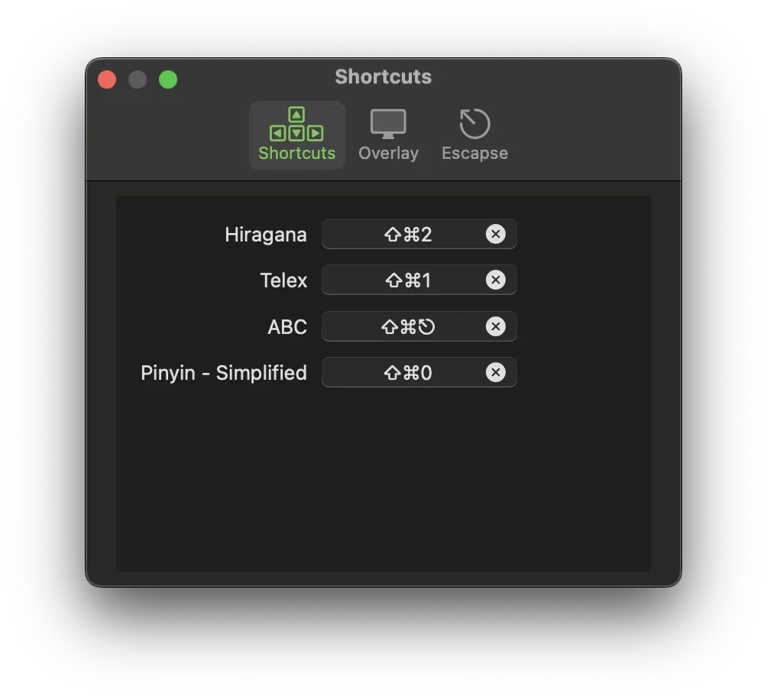Select the Telex shortcut recorder field
Image resolution: width=767 pixels, height=700 pixels.
408,280
